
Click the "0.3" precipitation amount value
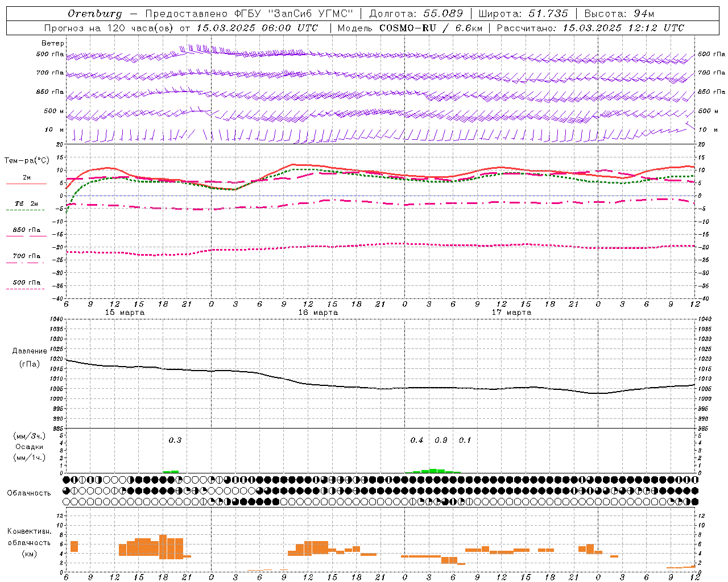[175, 440]
